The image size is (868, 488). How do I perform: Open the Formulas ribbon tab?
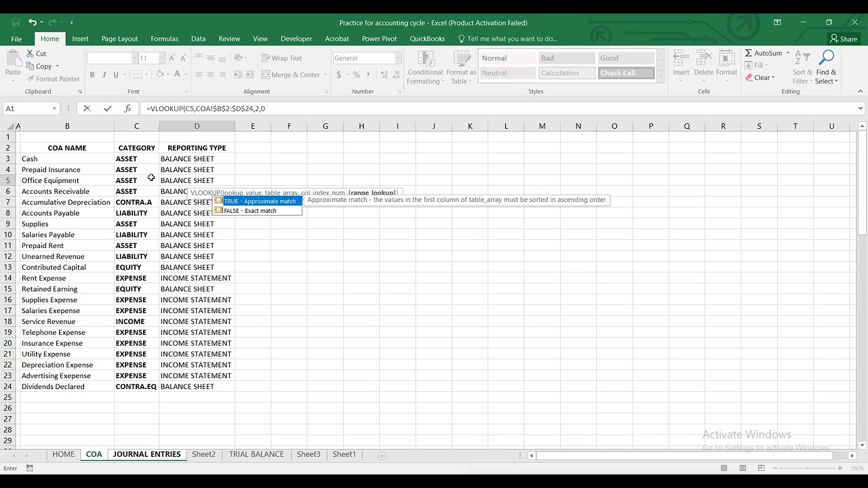coord(164,39)
